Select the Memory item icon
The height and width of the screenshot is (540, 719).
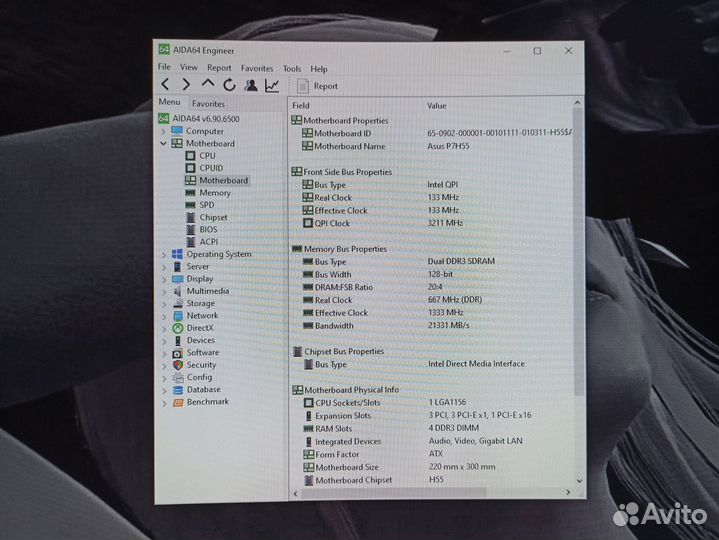pos(190,193)
